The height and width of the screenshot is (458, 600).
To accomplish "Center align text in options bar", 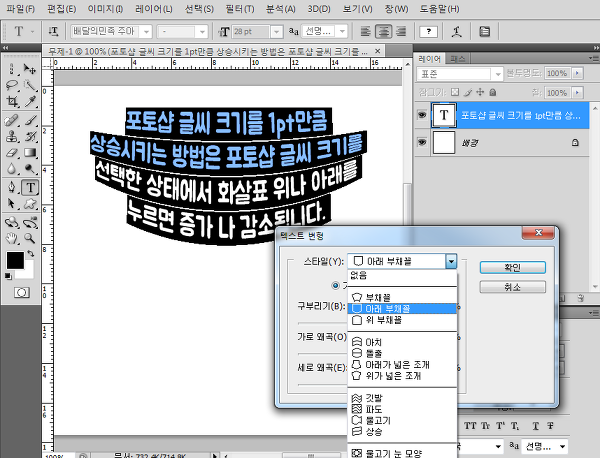I will 383,32.
